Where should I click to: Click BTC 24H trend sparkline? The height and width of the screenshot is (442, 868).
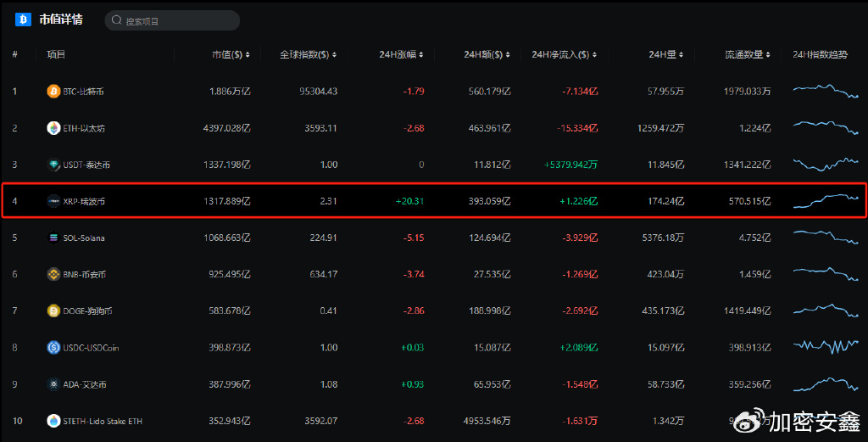pos(826,91)
